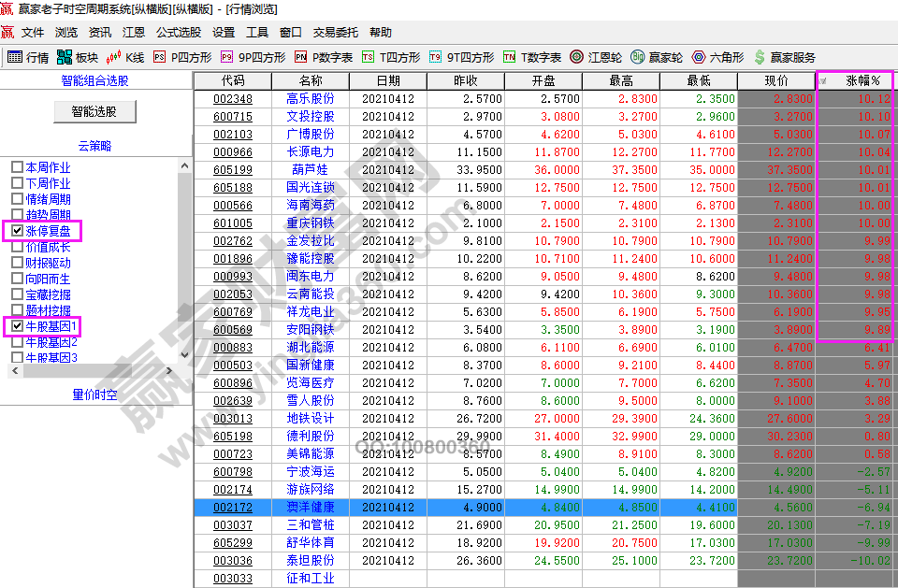Screen dimensions: 898x588
Task: Open the K线 candlestick chart icon
Action: [114, 57]
